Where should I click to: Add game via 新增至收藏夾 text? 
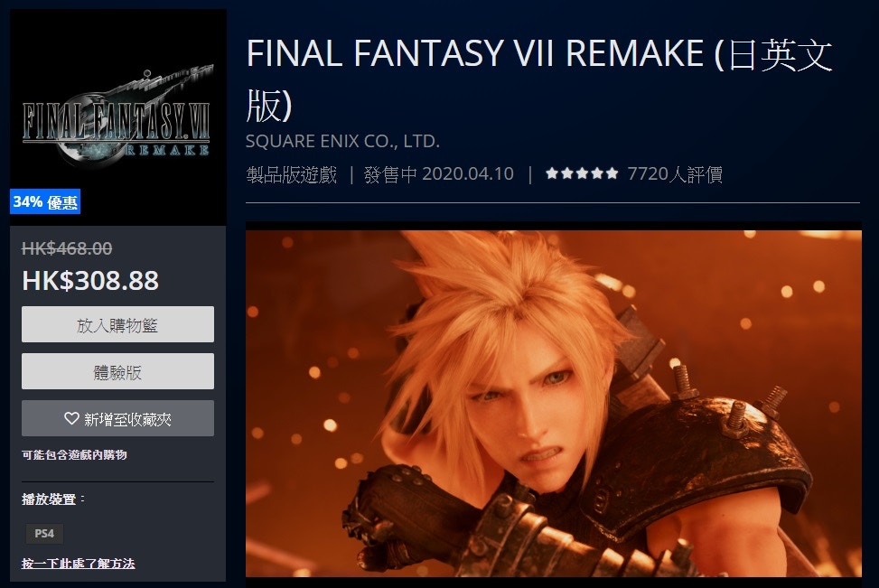click(x=127, y=419)
